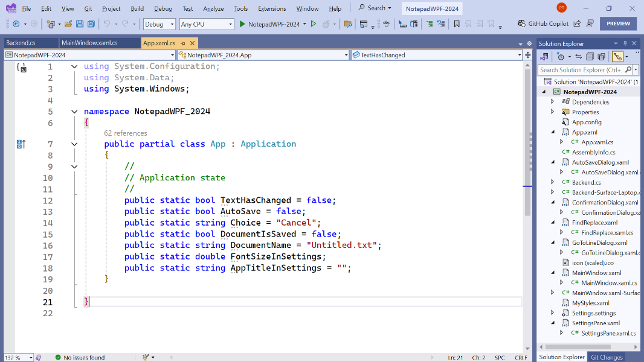Expand the Dependencies node
The height and width of the screenshot is (362, 644).
(552, 101)
